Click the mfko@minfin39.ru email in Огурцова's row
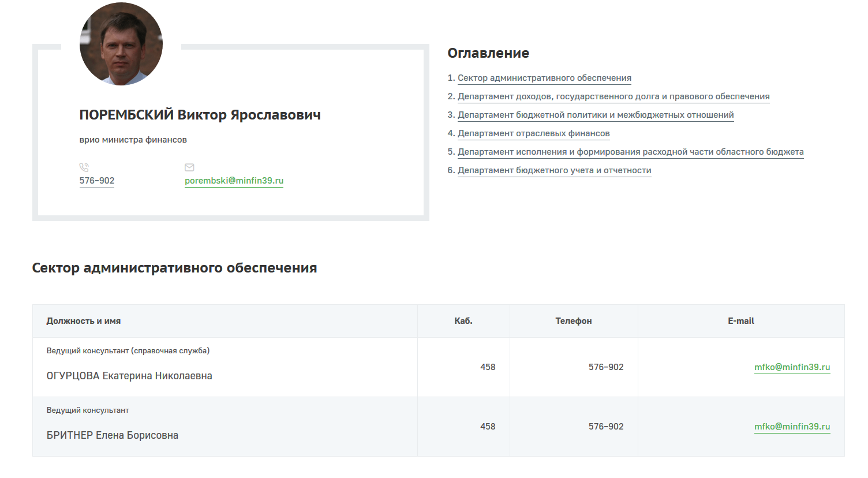 pos(792,367)
